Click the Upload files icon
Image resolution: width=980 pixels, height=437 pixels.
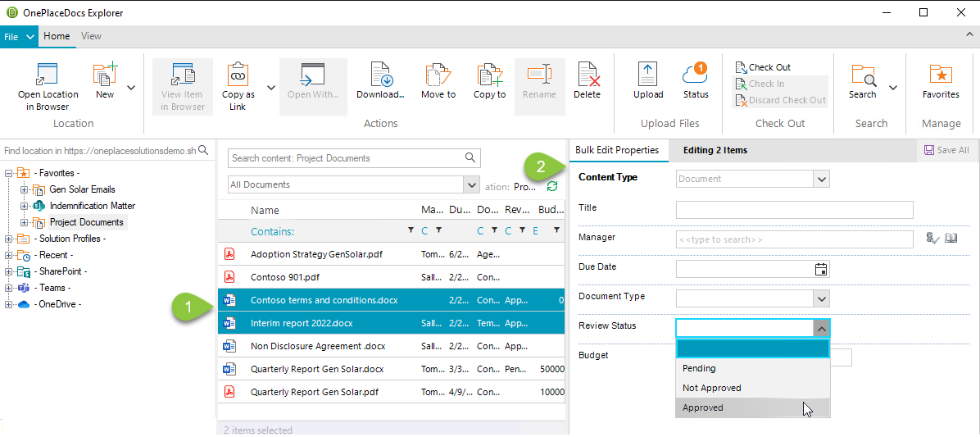(x=648, y=75)
